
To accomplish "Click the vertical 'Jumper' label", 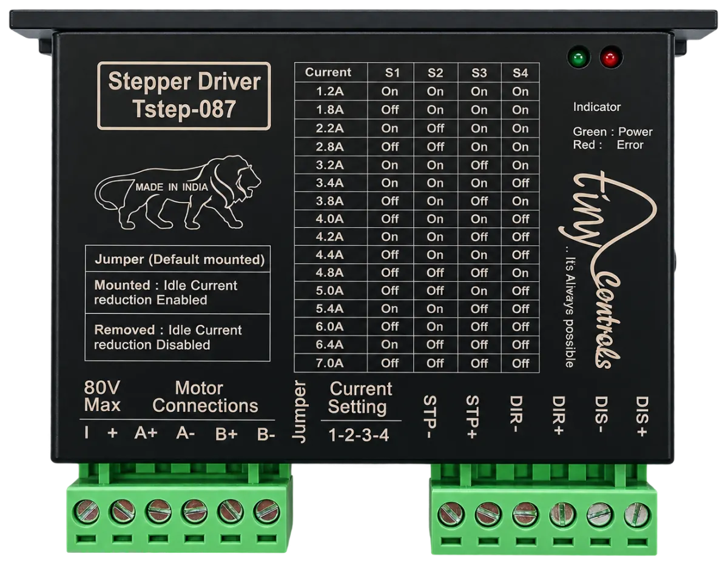I will 300,412.
